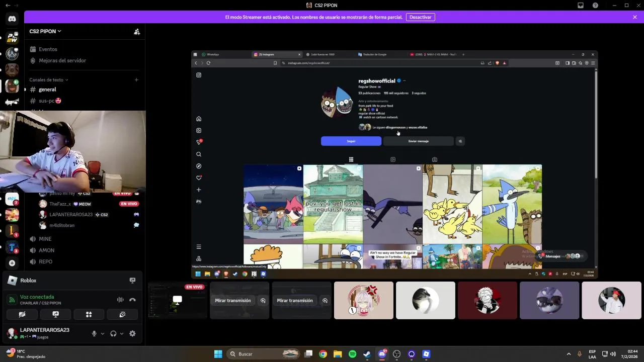
Task: Select the Instagram posts grid tab in the stream
Action: pos(351,159)
